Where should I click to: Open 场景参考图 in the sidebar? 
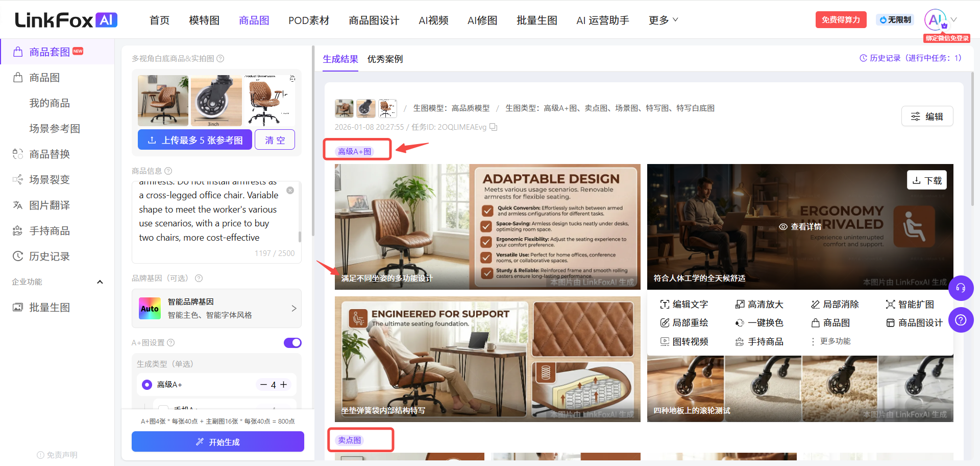[55, 128]
